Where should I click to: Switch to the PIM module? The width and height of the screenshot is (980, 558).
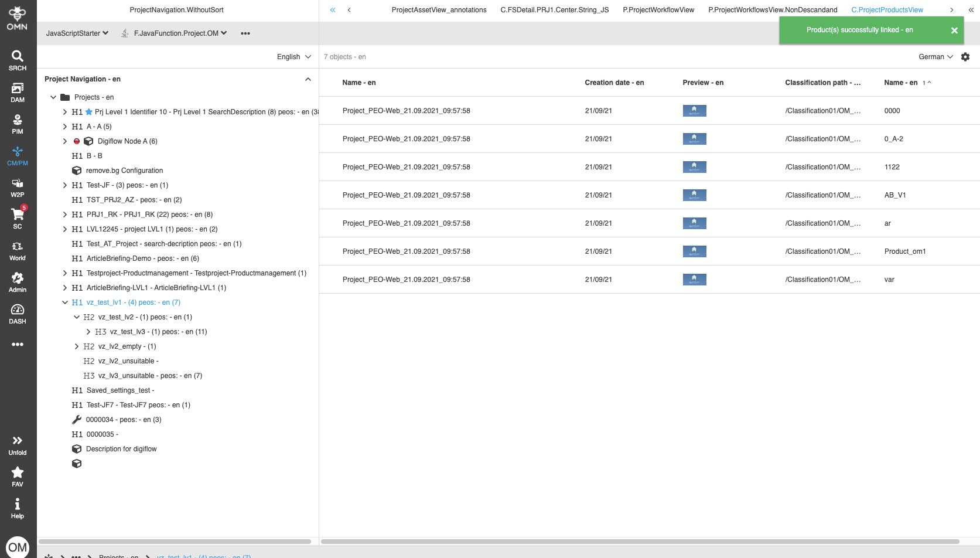click(17, 124)
